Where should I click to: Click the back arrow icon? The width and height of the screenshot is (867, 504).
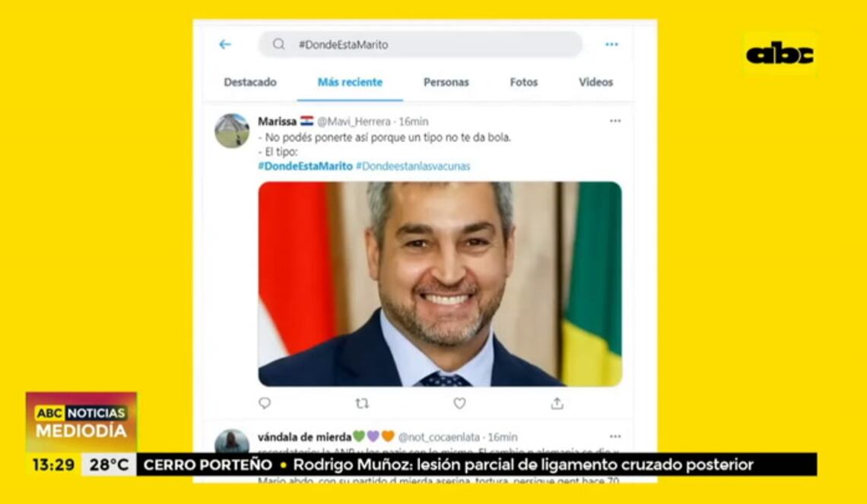[x=224, y=44]
